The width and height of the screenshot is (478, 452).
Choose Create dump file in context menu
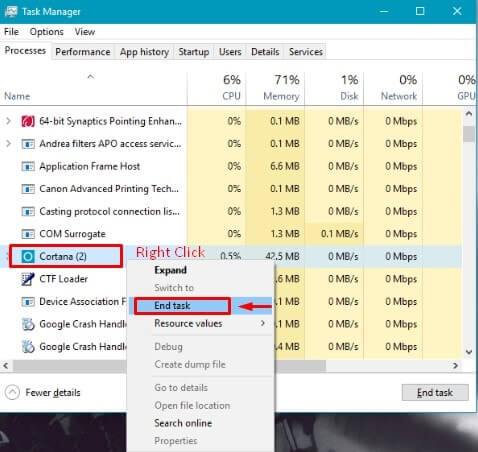click(x=200, y=364)
